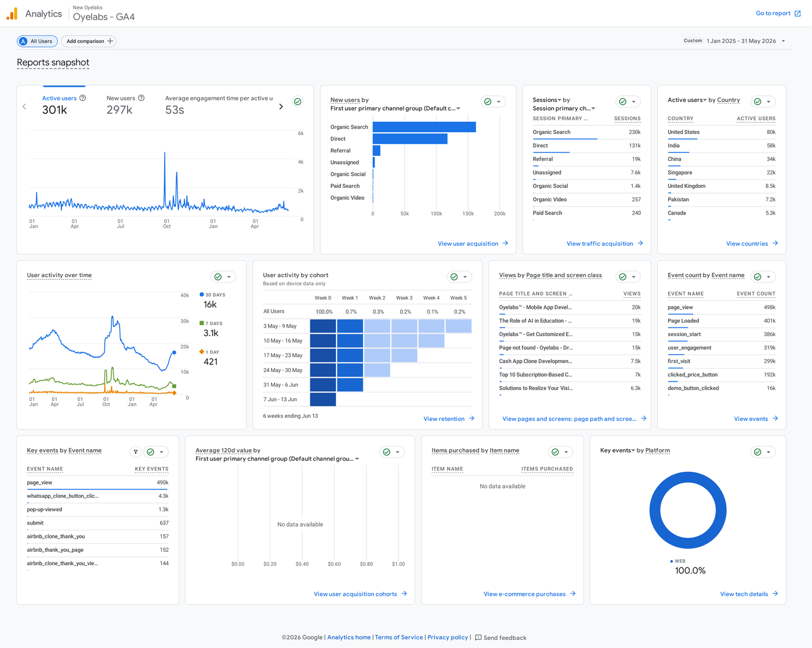Image resolution: width=812 pixels, height=648 pixels.
Task: Click View e-commerce purchases link
Action: click(530, 594)
